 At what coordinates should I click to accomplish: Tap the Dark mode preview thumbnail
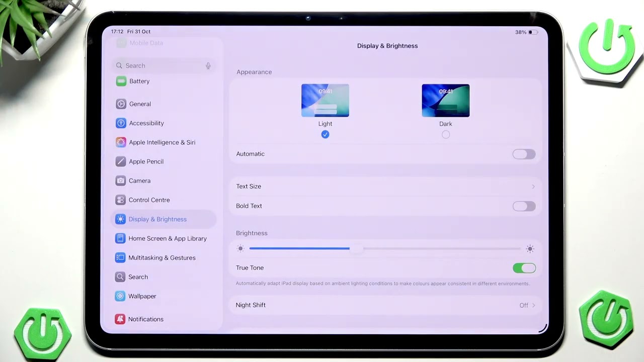[446, 101]
